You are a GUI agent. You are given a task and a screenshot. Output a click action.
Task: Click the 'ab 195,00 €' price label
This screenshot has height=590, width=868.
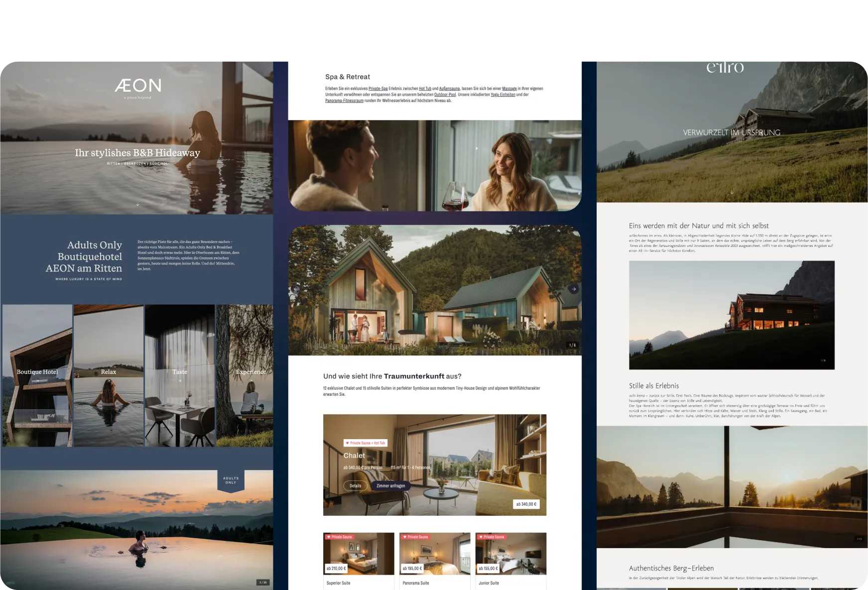(412, 569)
